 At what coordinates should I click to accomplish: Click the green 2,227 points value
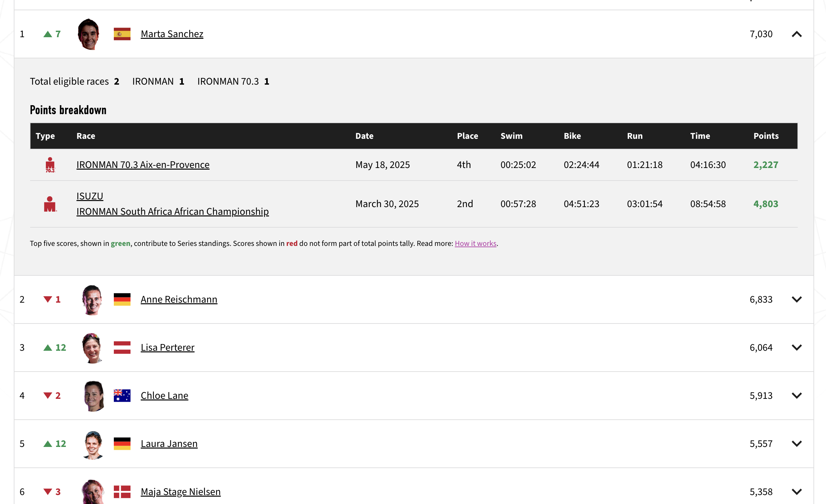click(x=766, y=165)
